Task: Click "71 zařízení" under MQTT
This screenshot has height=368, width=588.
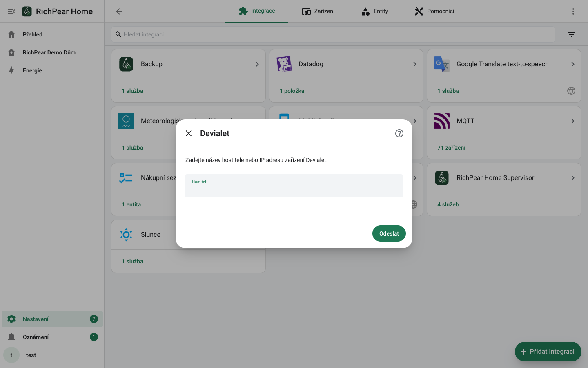Action: tap(451, 148)
